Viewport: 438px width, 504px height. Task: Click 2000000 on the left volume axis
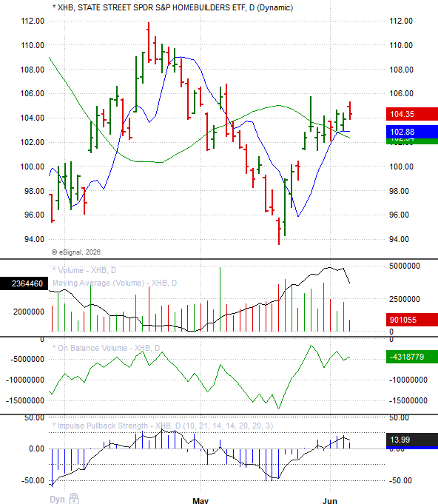(x=29, y=312)
